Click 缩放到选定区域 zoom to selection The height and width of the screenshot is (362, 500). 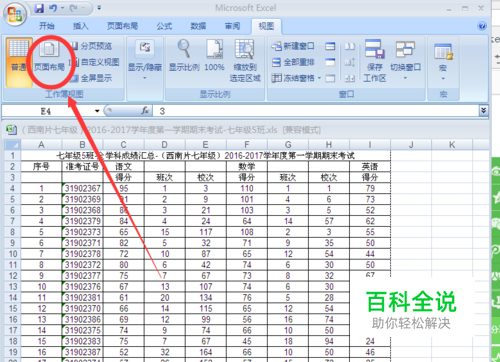[x=245, y=61]
